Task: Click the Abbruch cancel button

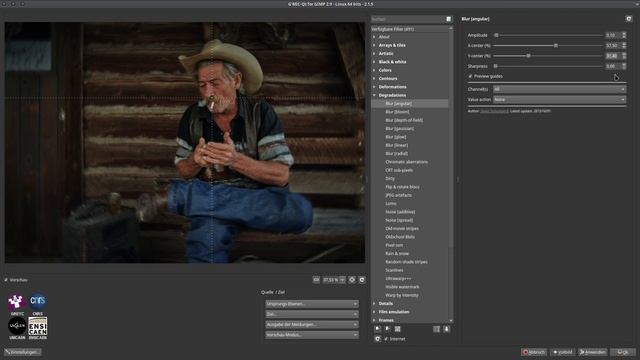Action: coord(533,352)
